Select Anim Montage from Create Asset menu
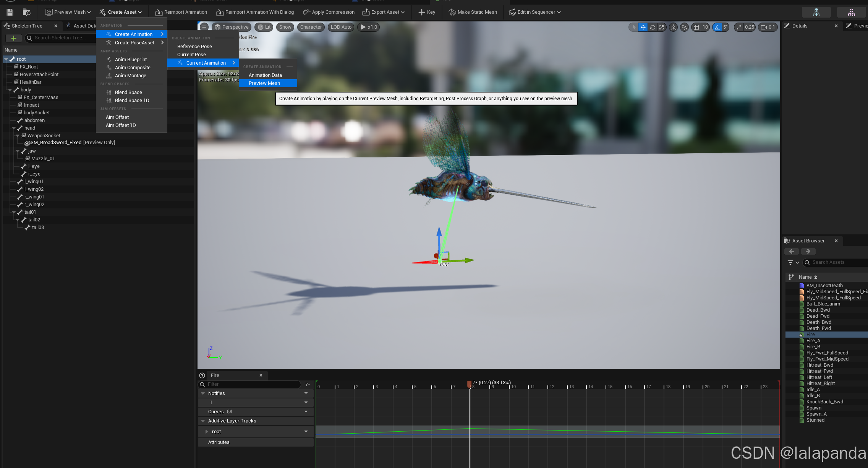 (x=130, y=76)
